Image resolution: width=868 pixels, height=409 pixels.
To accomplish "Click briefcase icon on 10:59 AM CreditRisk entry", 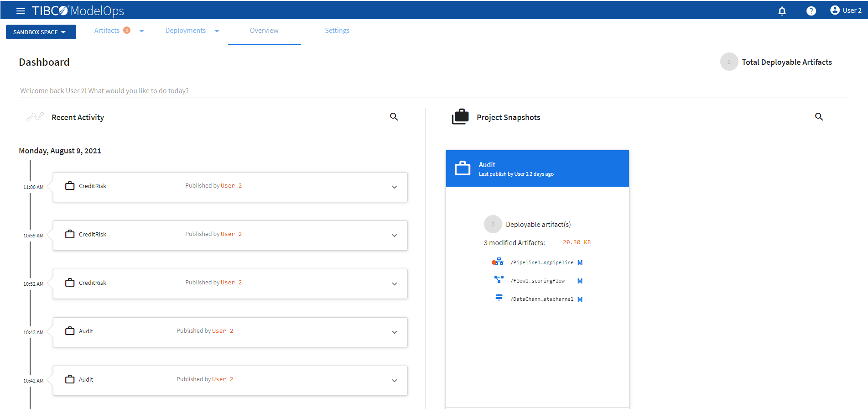I will 70,234.
